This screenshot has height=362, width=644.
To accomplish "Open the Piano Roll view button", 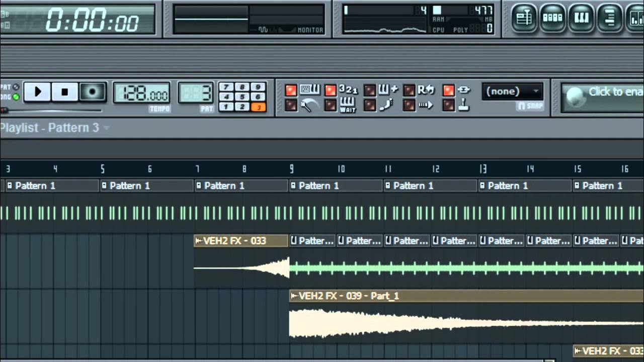I will tap(581, 18).
